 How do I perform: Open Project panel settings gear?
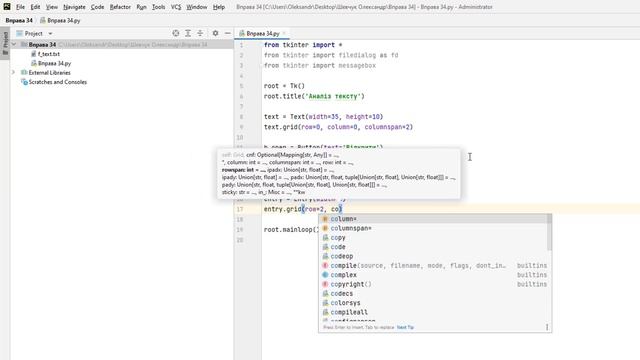(215, 33)
